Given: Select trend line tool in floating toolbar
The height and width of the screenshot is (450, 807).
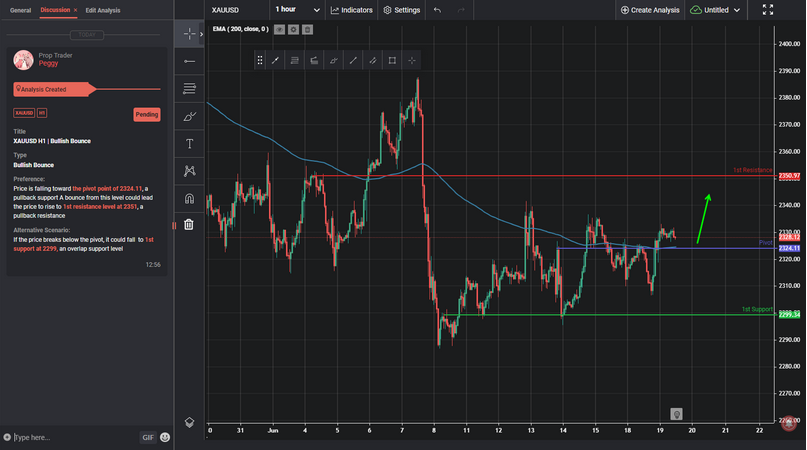Looking at the screenshot, I should pyautogui.click(x=275, y=60).
